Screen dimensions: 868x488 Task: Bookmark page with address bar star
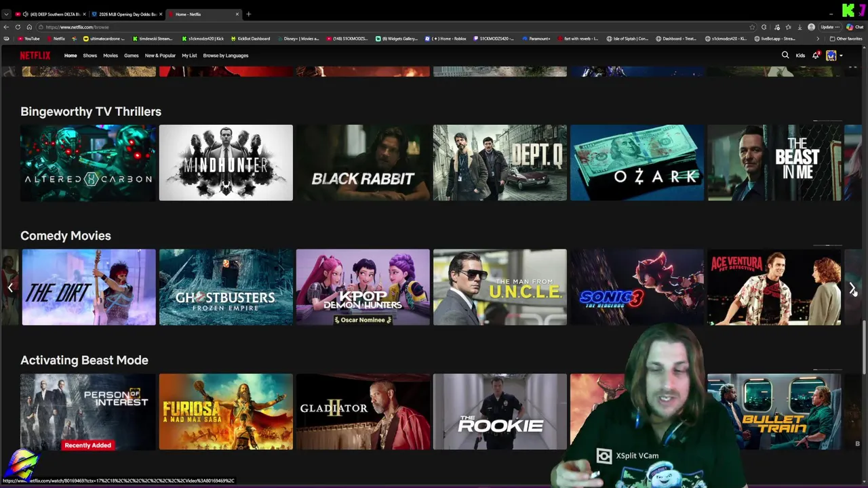tap(752, 27)
